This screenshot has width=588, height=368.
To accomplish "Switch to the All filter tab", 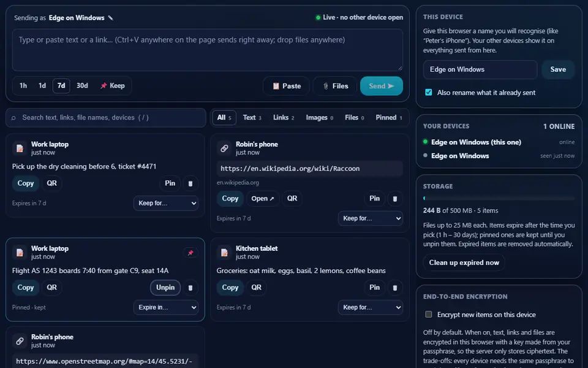I will pyautogui.click(x=224, y=118).
